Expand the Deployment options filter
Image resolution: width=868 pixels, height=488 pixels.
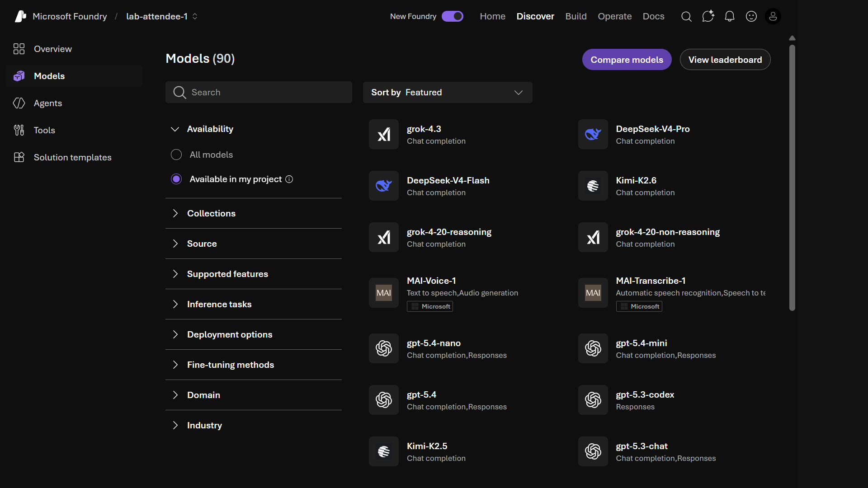coord(254,334)
